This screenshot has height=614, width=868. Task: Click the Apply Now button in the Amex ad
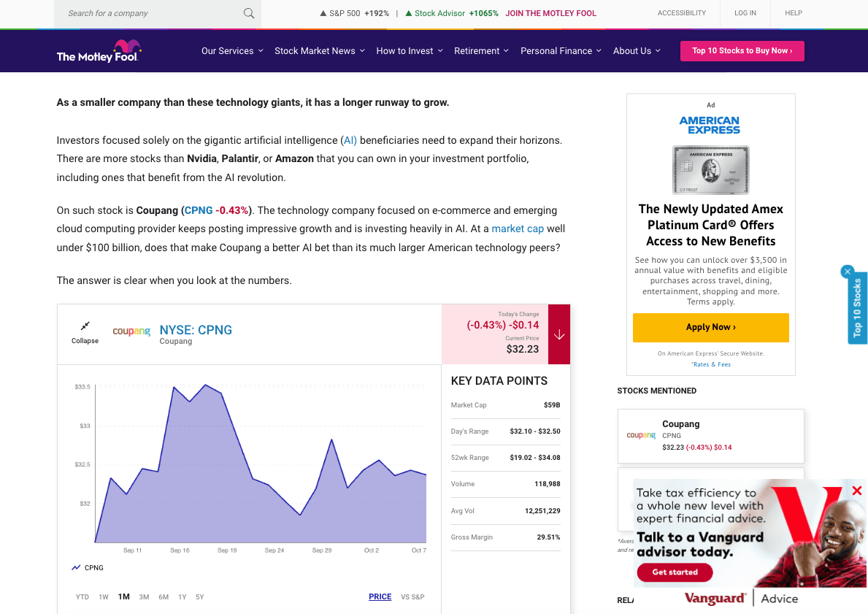710,328
